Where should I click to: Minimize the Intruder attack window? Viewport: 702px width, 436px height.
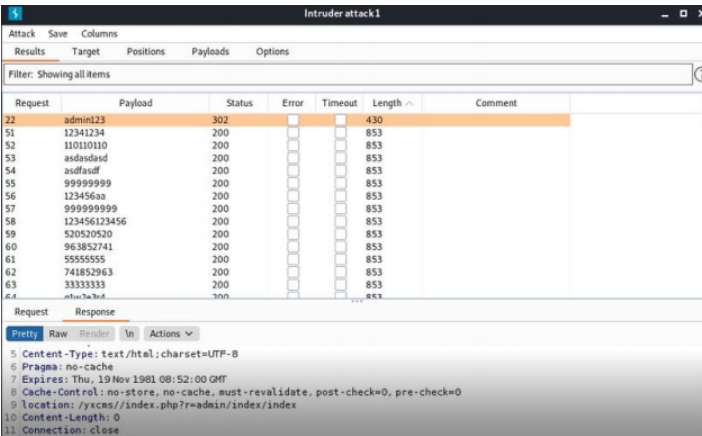click(x=665, y=14)
